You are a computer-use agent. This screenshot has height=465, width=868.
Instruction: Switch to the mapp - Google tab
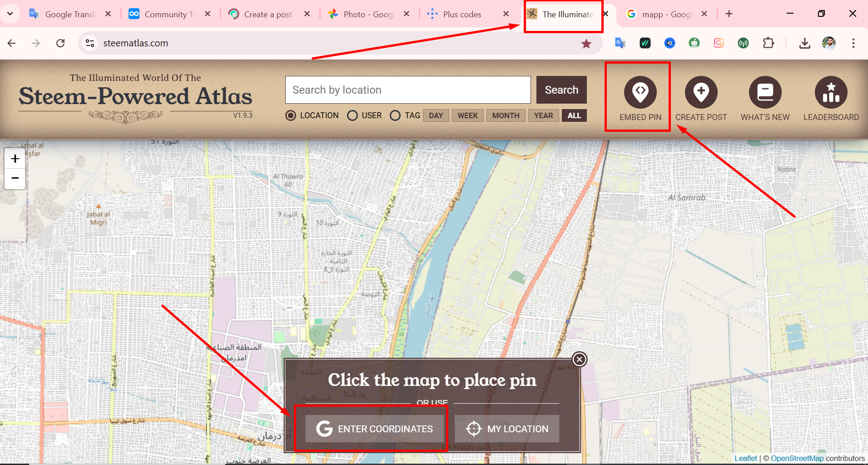[x=666, y=14]
